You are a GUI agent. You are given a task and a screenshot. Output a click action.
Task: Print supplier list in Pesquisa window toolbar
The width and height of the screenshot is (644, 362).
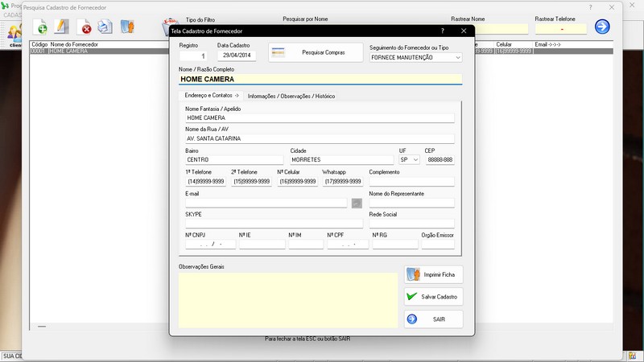[x=105, y=27]
